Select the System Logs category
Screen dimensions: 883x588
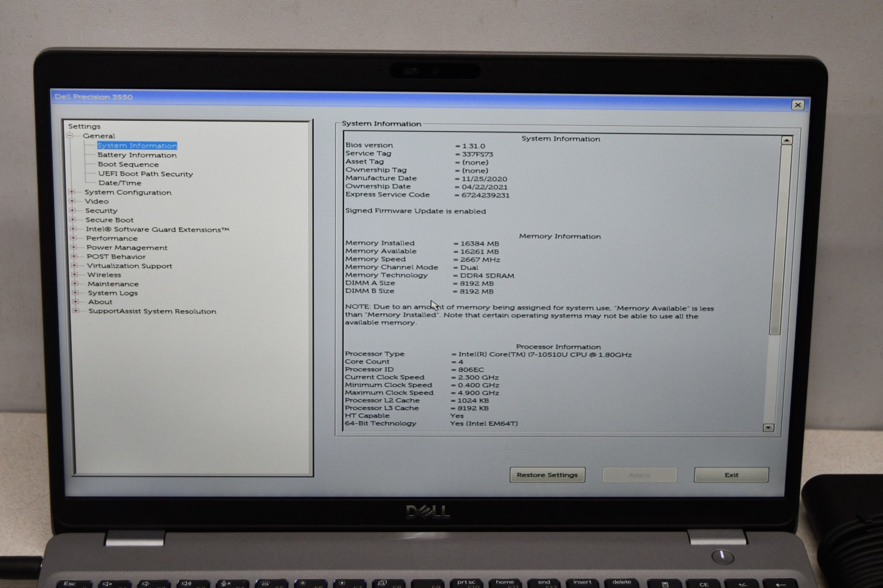pos(113,293)
